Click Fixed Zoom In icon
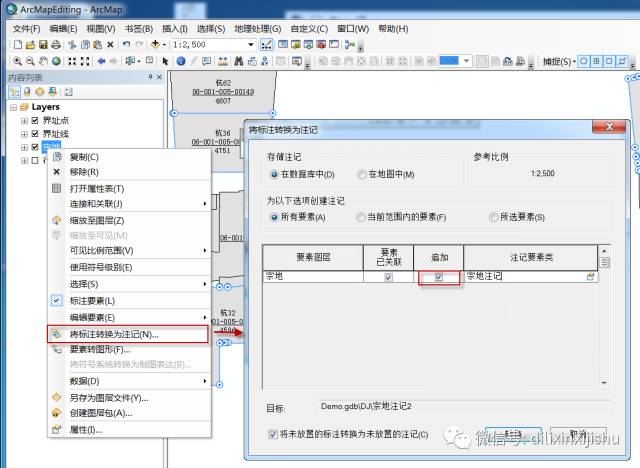 click(x=72, y=61)
